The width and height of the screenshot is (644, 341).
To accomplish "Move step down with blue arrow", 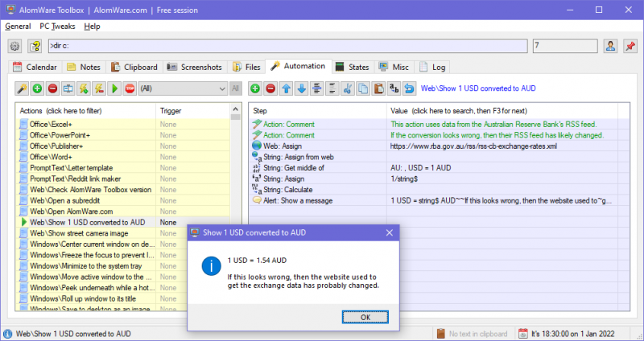I will 301,88.
